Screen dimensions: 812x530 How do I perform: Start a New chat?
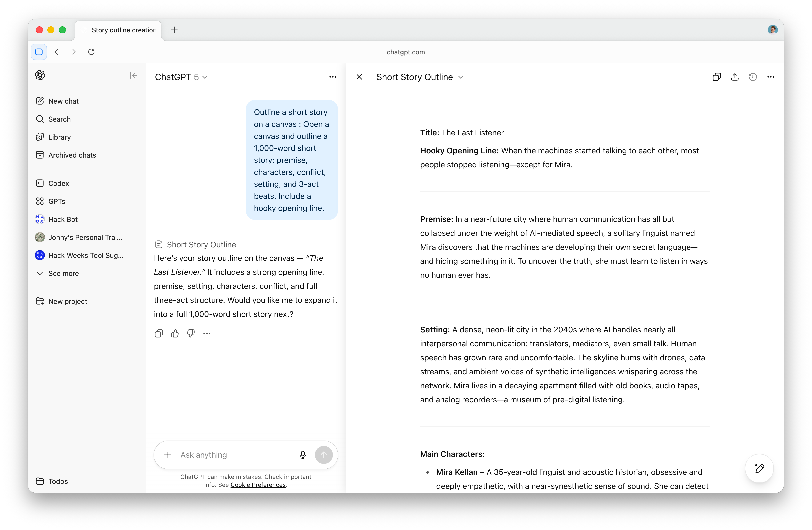63,101
